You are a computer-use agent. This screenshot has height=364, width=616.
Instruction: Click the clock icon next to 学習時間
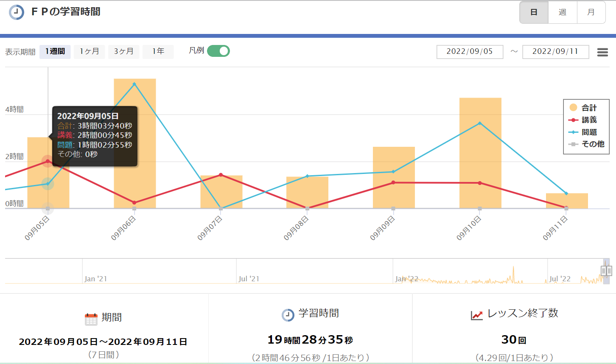click(288, 315)
